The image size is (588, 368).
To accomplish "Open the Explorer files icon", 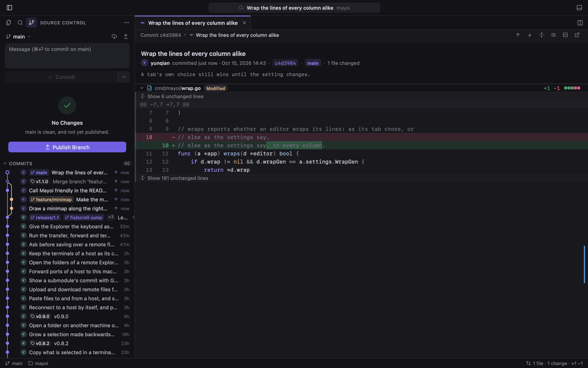I will coord(8,23).
